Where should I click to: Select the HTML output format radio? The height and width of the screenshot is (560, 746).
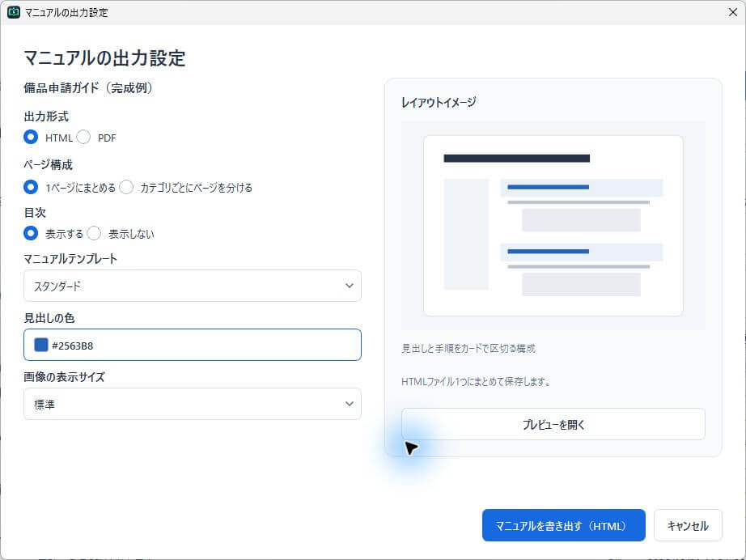click(x=31, y=137)
